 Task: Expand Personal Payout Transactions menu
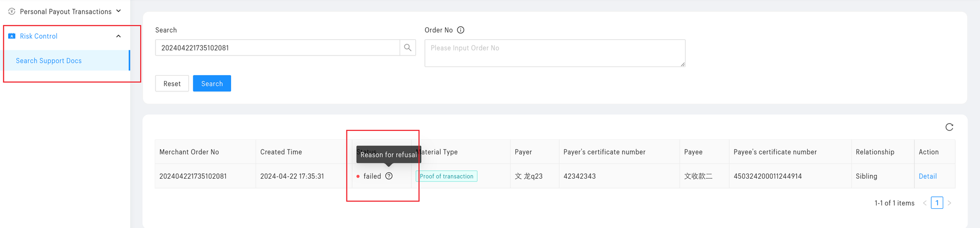pos(119,11)
